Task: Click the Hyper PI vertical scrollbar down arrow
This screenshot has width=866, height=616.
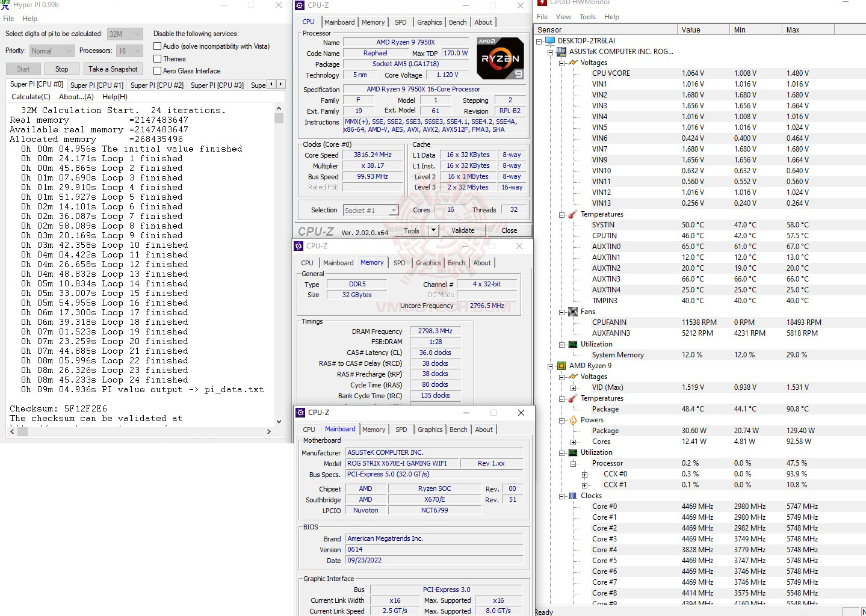Action: [x=279, y=422]
